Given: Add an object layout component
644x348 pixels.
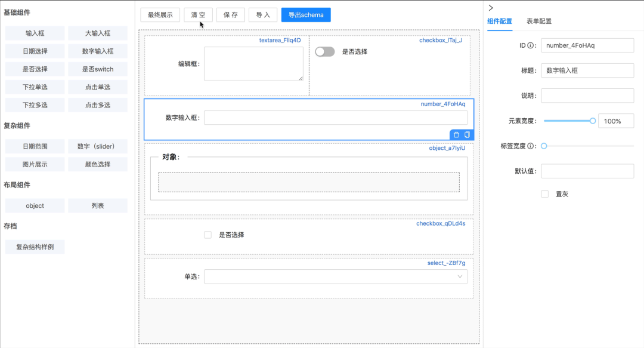Looking at the screenshot, I should (35, 206).
